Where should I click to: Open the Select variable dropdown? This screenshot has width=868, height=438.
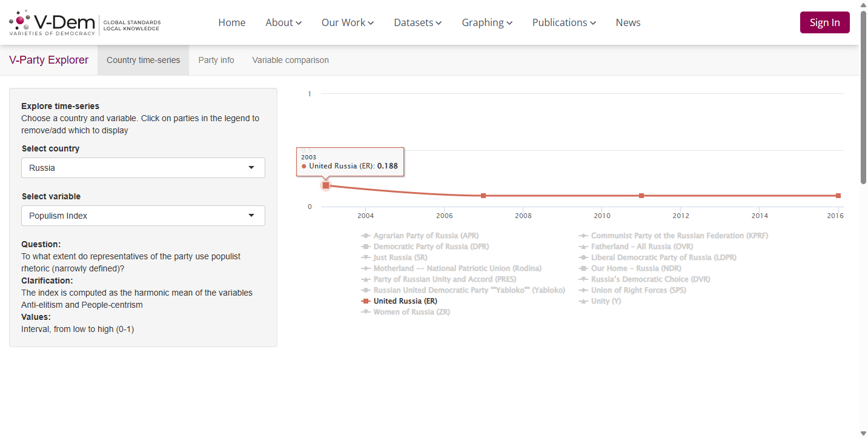click(143, 216)
